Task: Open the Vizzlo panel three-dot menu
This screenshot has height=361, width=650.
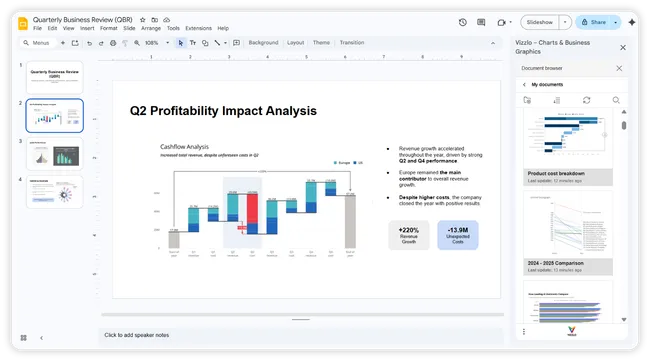Action: [x=524, y=332]
